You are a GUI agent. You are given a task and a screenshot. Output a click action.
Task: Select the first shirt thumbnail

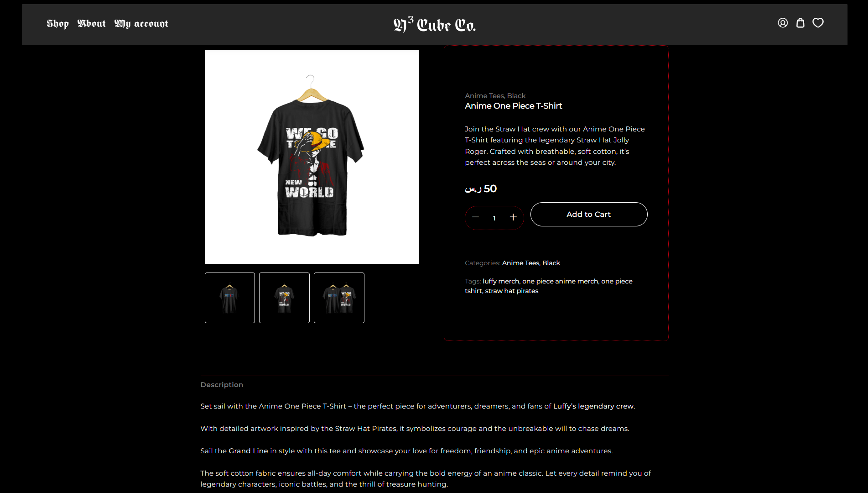(x=230, y=298)
